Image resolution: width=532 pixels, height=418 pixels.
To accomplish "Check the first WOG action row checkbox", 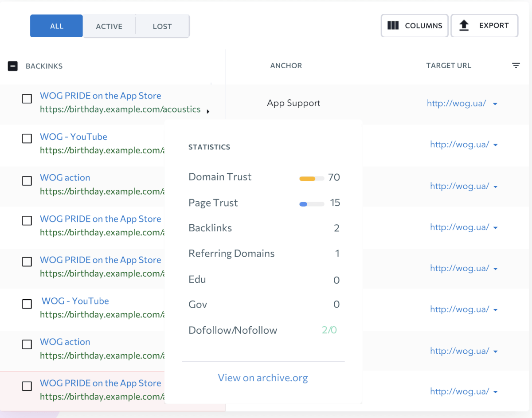I will pyautogui.click(x=27, y=180).
